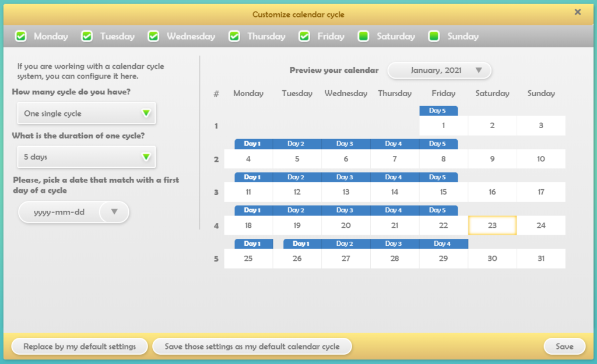Click the yyyy-mm-dd date input field
The image size is (597, 364).
[59, 212]
